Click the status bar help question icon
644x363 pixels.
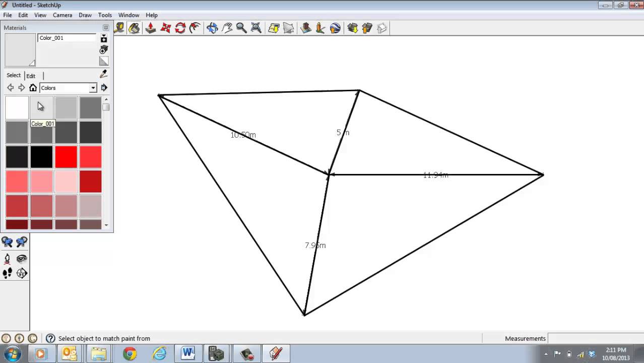pyautogui.click(x=50, y=338)
